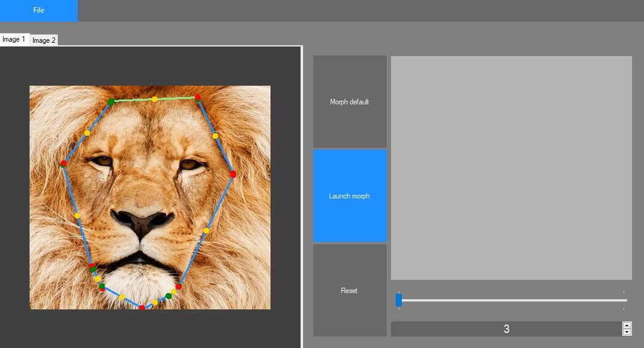Viewport: 644px width, 348px height.
Task: Click the numeric field showing 3
Action: pos(507,329)
